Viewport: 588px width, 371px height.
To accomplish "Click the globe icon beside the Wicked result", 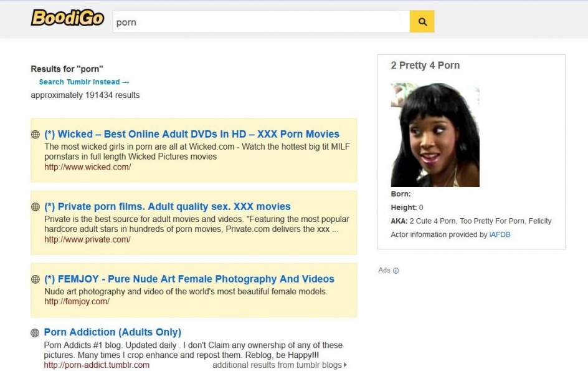I will point(36,135).
